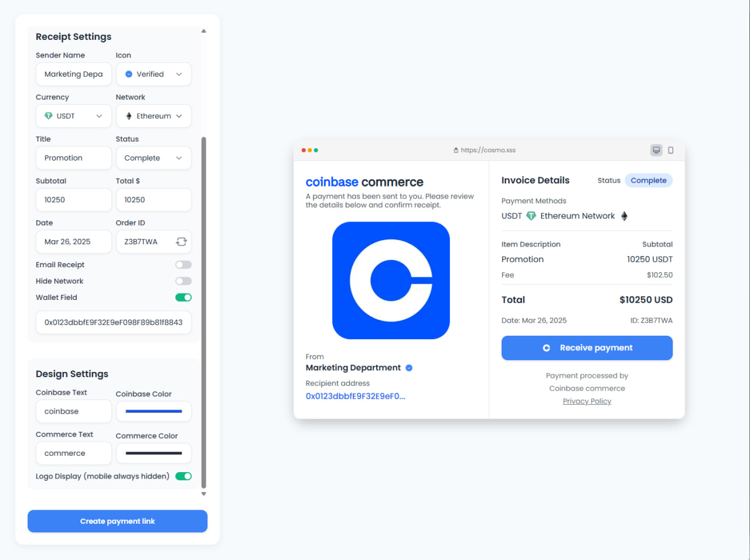Click the lock icon beside the preview URL

coord(456,151)
